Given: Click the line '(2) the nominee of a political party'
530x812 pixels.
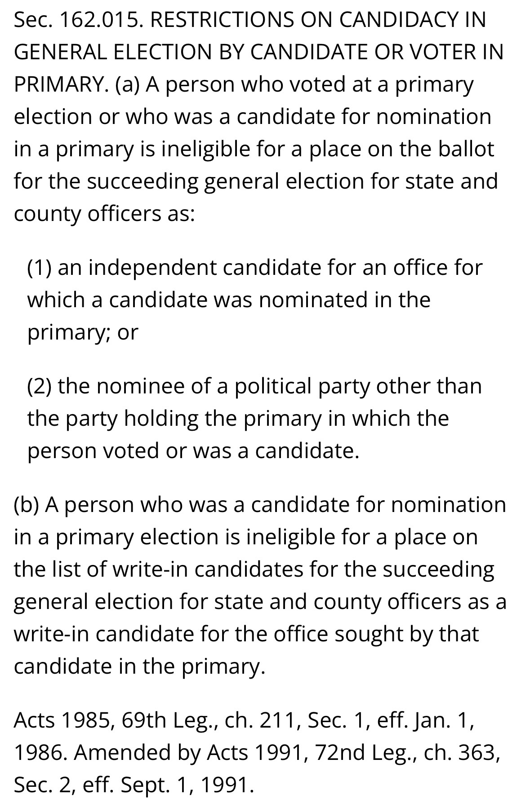Looking at the screenshot, I should (254, 386).
